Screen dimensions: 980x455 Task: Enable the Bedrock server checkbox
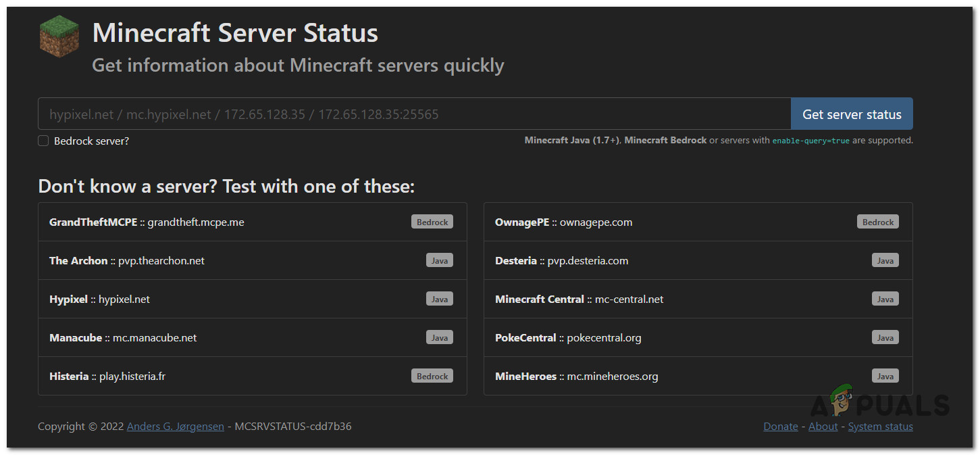pos(43,141)
